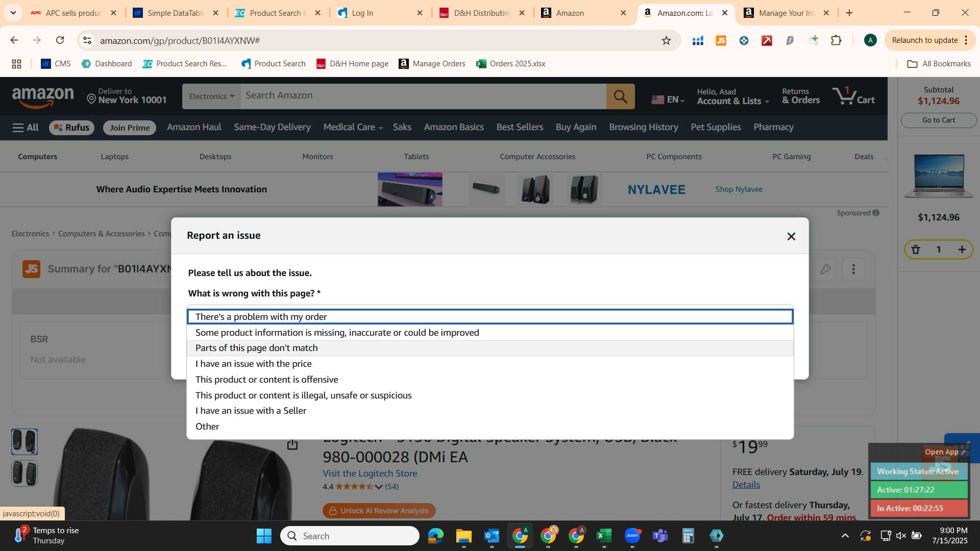
Task: Open the cart icon in the header
Action: pos(853,96)
